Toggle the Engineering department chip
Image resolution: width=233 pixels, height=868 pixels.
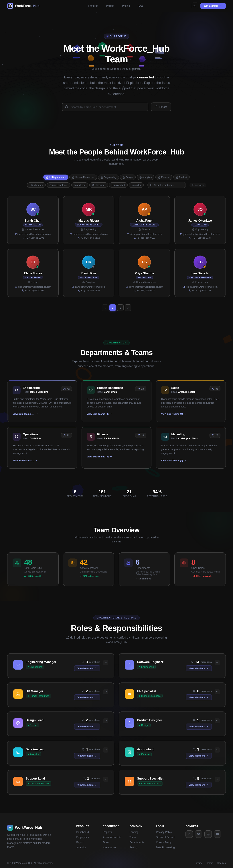pos(108,177)
